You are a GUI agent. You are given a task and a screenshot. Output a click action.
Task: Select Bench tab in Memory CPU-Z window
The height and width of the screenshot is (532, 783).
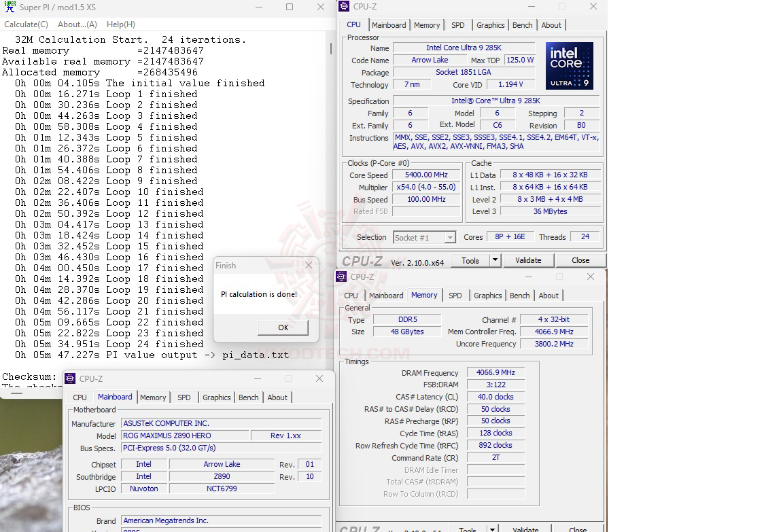(519, 296)
